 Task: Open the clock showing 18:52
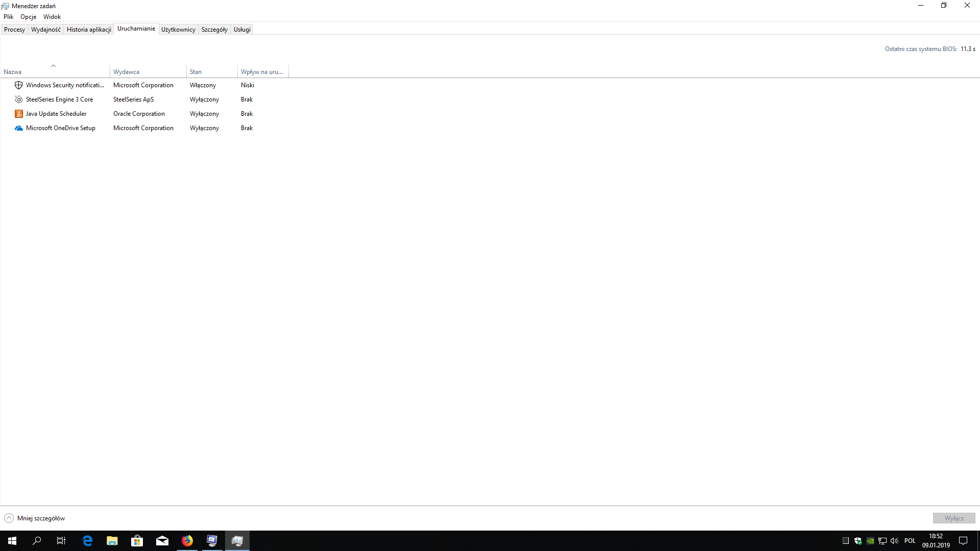936,541
